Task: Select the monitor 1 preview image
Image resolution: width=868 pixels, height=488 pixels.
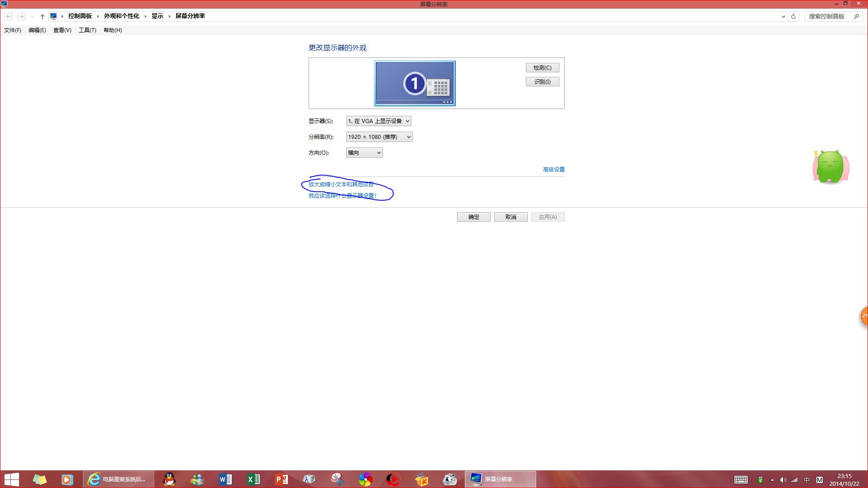Action: click(x=415, y=83)
